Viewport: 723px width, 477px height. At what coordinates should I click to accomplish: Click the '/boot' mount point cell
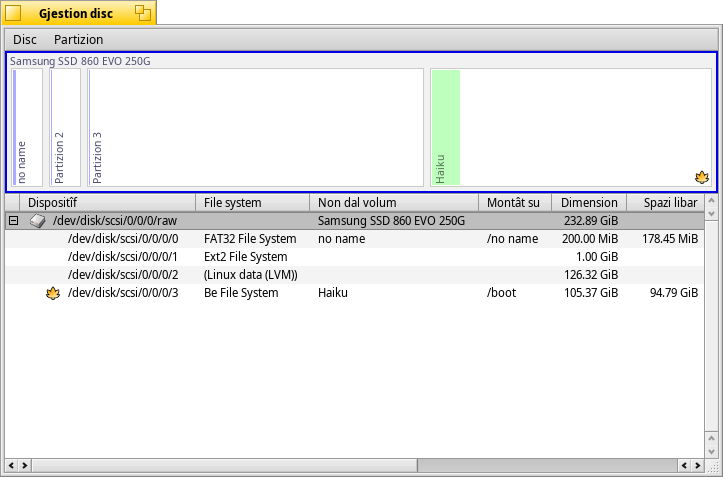coord(501,293)
